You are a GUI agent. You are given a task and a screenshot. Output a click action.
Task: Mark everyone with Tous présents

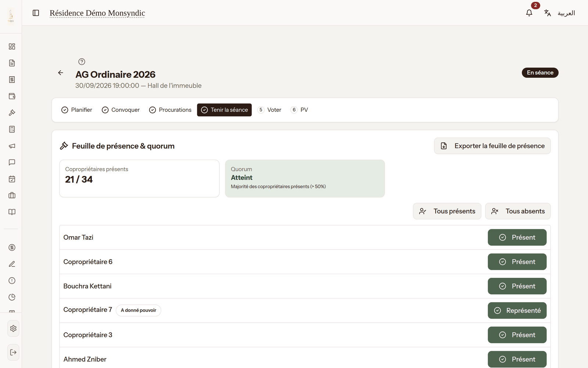click(447, 211)
